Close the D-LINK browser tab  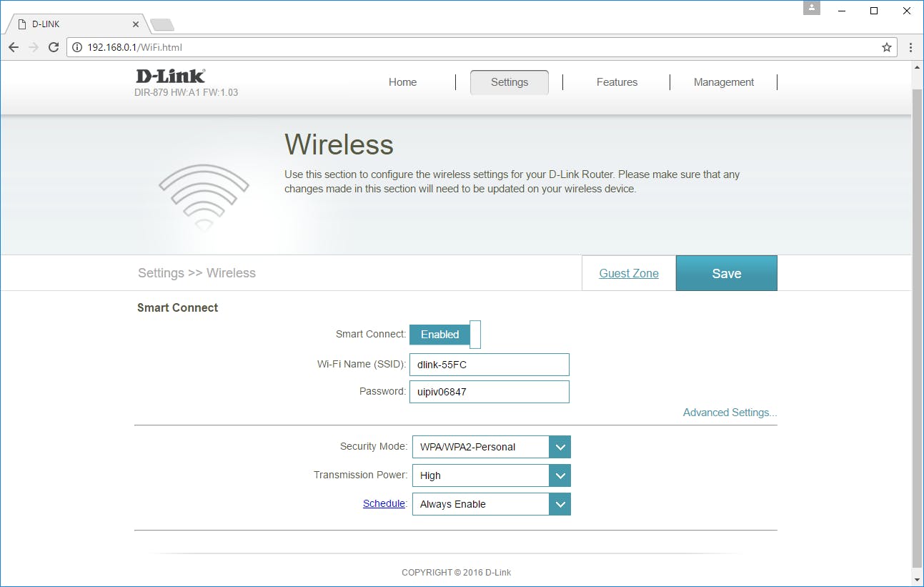(136, 24)
